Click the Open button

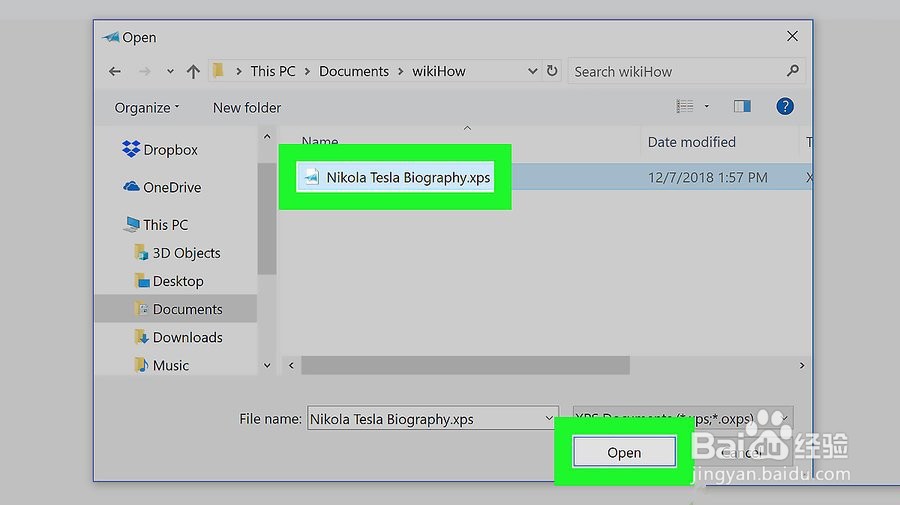tap(624, 453)
